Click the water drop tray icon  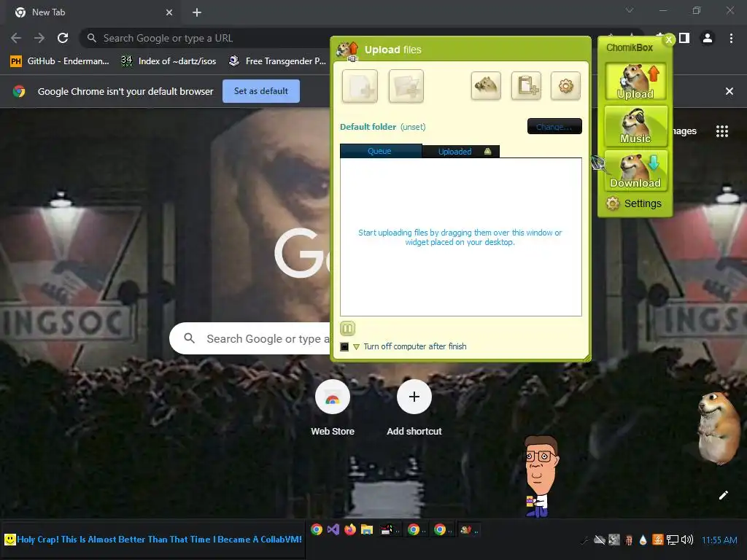(x=643, y=540)
